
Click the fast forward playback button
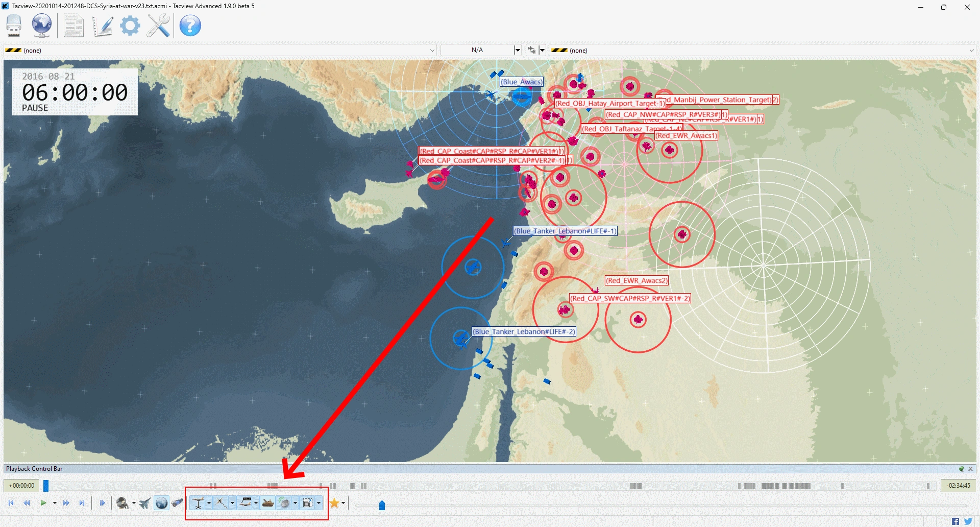point(66,503)
